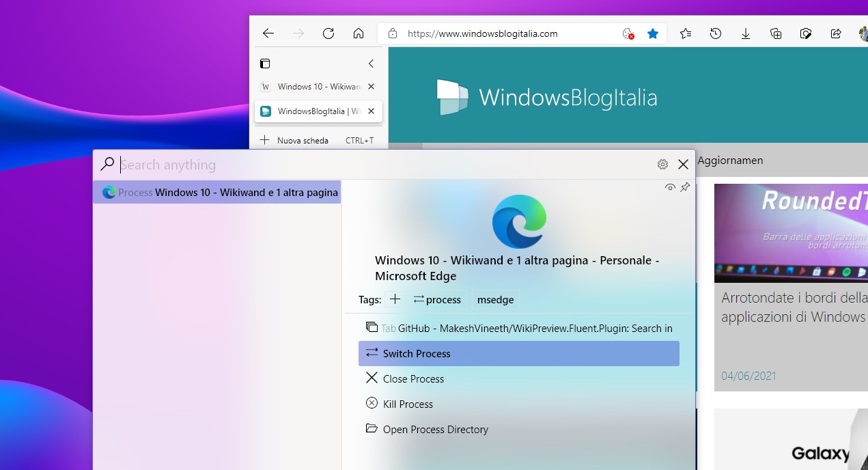Image resolution: width=868 pixels, height=470 pixels.
Task: Choose Open Process Directory action
Action: (x=519, y=429)
